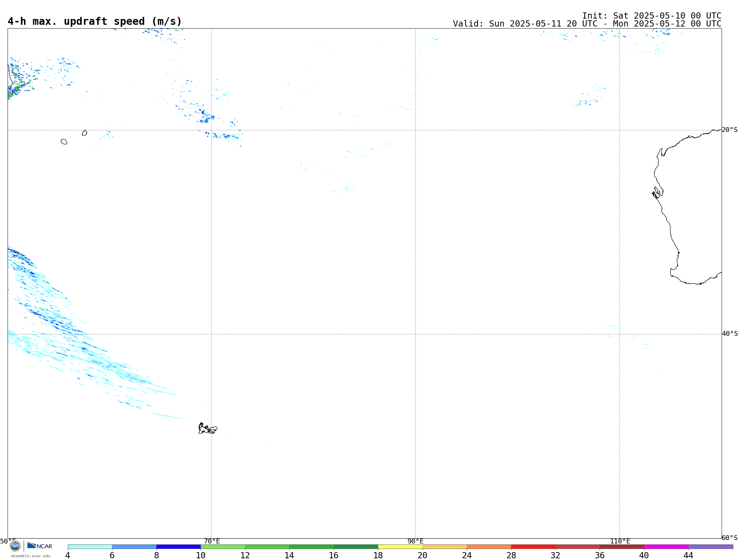This screenshot has height=560, width=744.
Task: Click the yellow 18–20 color swatch
Action: 400,547
